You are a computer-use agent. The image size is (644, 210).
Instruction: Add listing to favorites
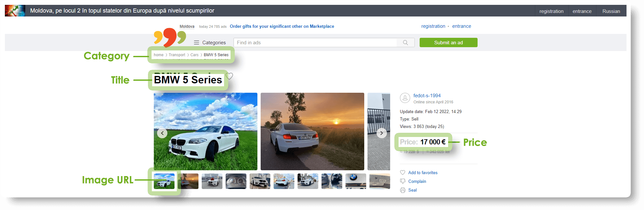pos(423,173)
